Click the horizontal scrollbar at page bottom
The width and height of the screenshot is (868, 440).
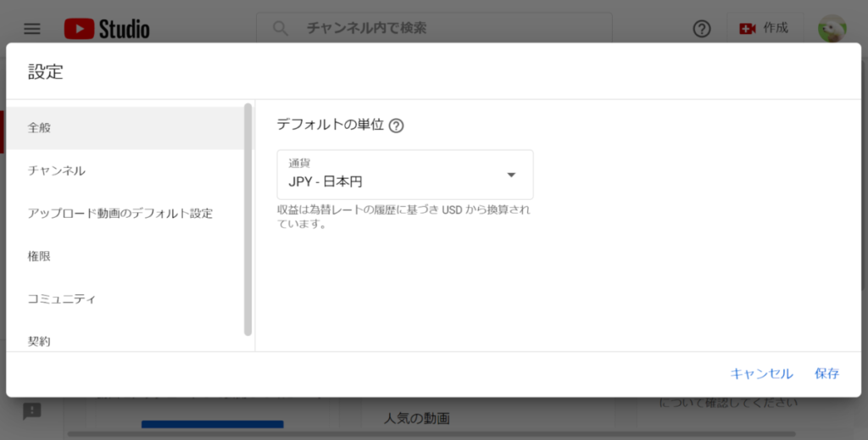pyautogui.click(x=424, y=435)
